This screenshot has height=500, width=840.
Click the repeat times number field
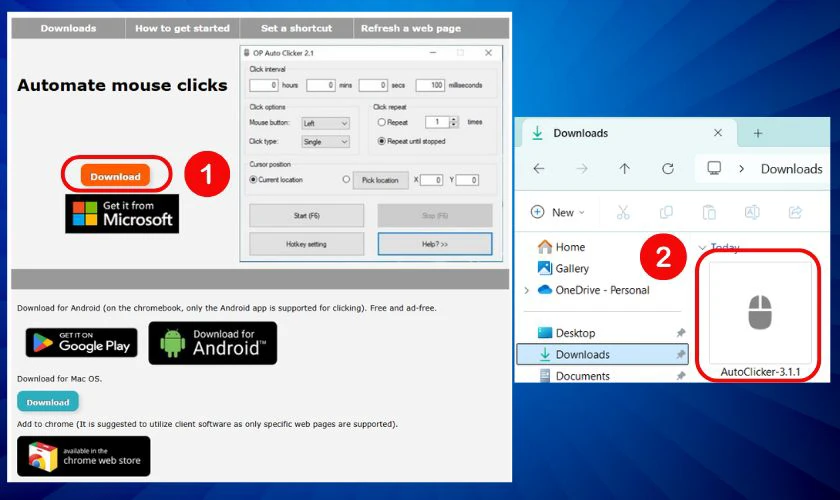click(x=437, y=122)
